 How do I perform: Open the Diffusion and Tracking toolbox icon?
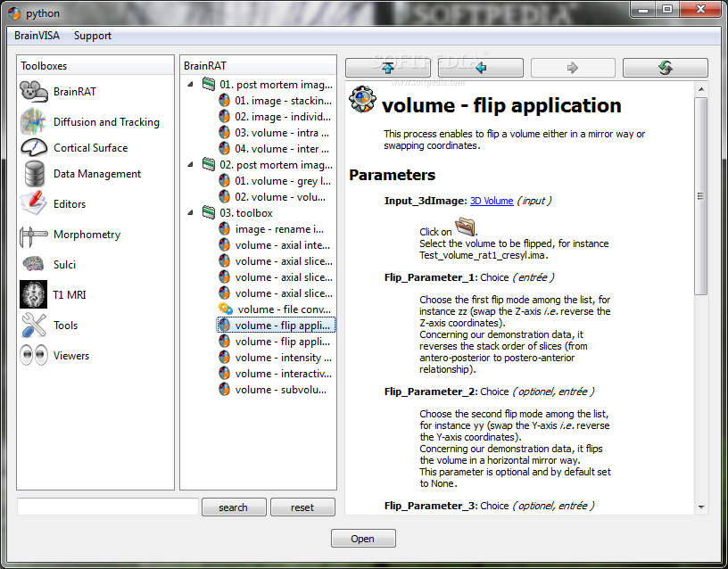tap(34, 121)
